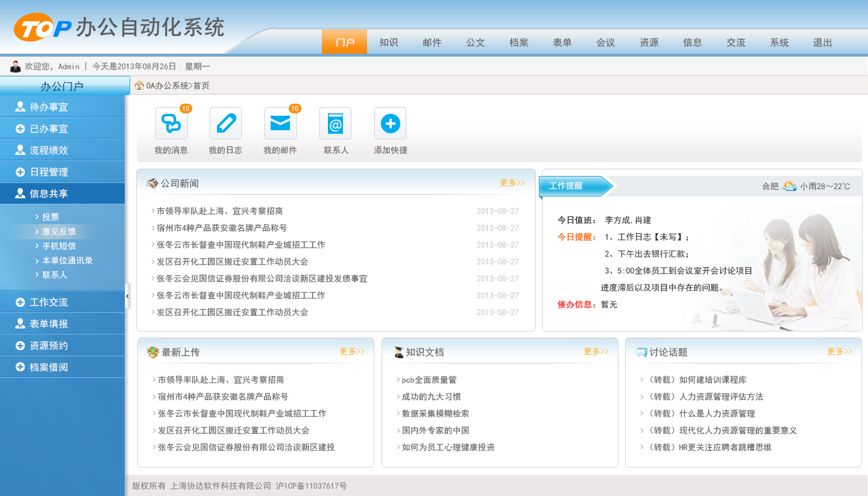The image size is (868, 496).
Task: Click the 添加快捷 plus icon
Action: pyautogui.click(x=390, y=124)
